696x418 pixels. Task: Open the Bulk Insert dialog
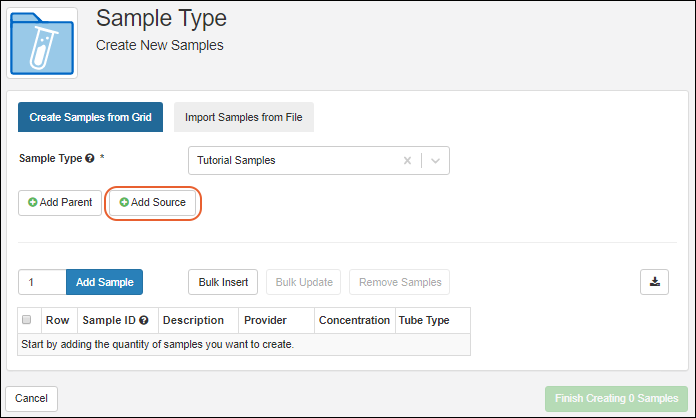click(x=223, y=282)
